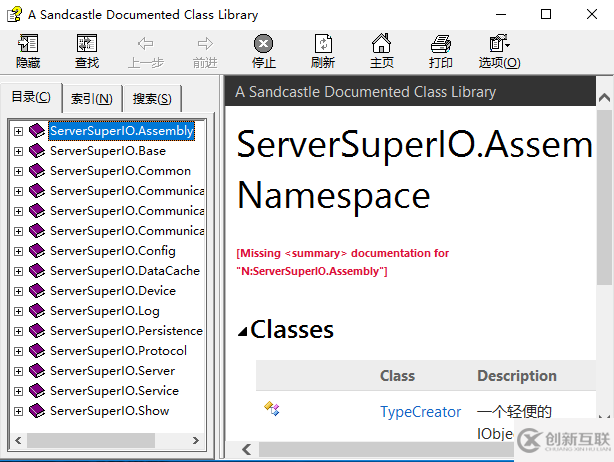
Task: Select ServerSuperIO.DataCache in the contents tree
Action: pos(125,271)
